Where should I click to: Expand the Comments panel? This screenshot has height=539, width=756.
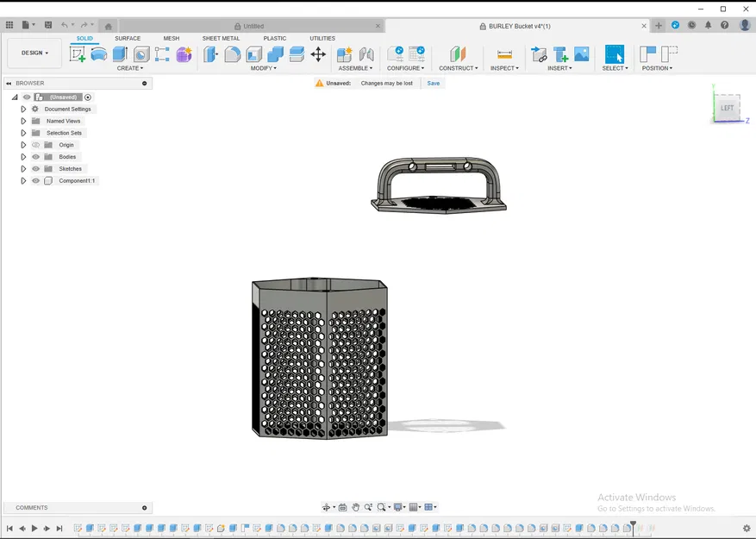point(144,508)
